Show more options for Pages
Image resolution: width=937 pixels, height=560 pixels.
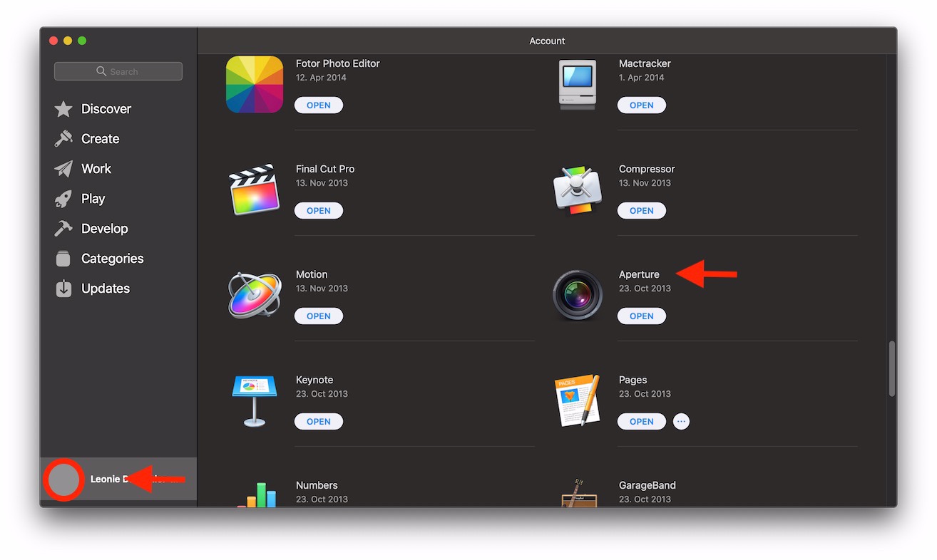(681, 422)
